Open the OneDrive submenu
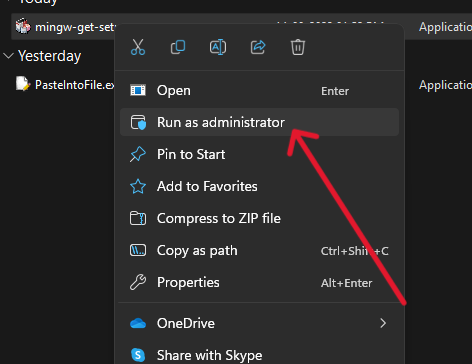This screenshot has height=364, width=472. tap(259, 323)
